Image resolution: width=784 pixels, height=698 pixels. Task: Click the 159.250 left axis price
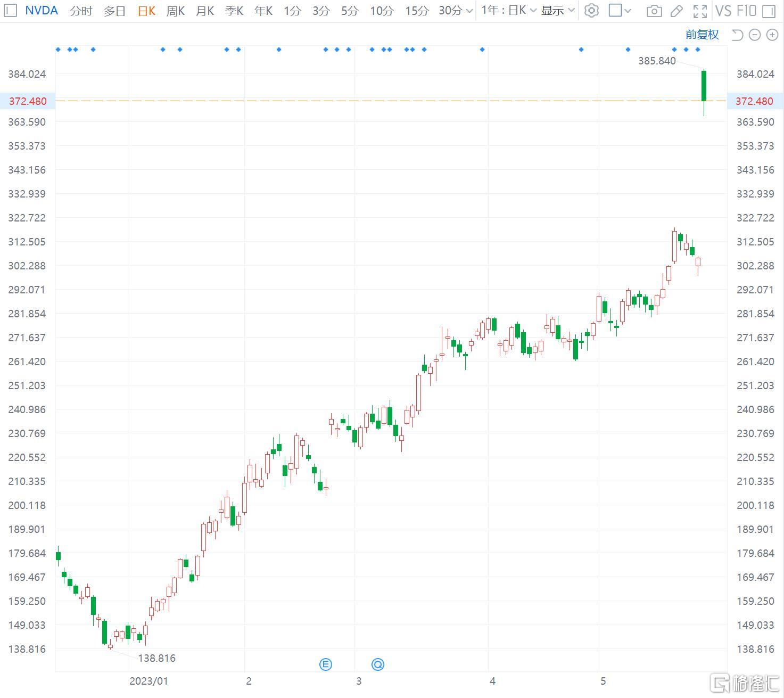[27, 601]
